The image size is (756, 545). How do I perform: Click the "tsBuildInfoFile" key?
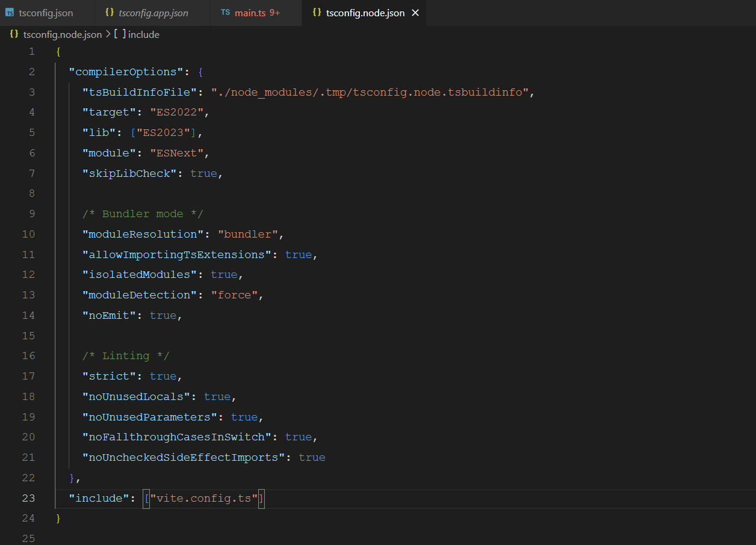pos(139,92)
